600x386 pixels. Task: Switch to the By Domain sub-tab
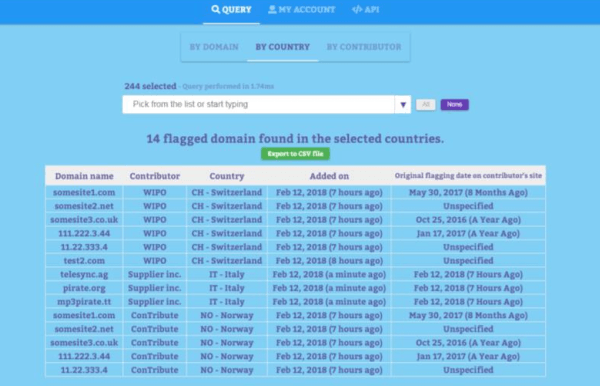click(214, 47)
